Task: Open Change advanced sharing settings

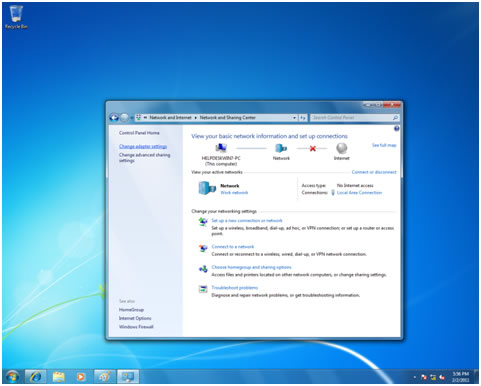Action: [144, 158]
